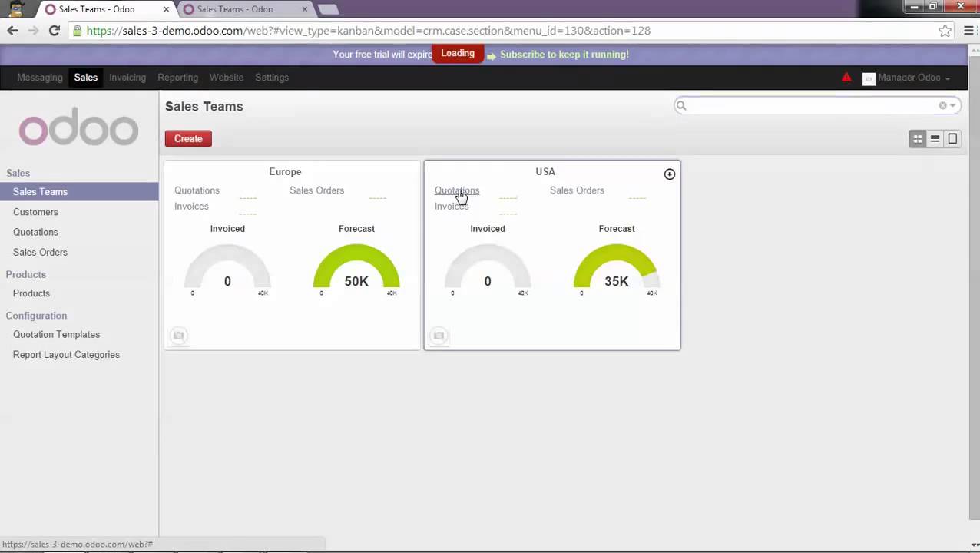Open Quotations link on Europe card
Screen dimensions: 980x553
pyautogui.click(x=197, y=190)
